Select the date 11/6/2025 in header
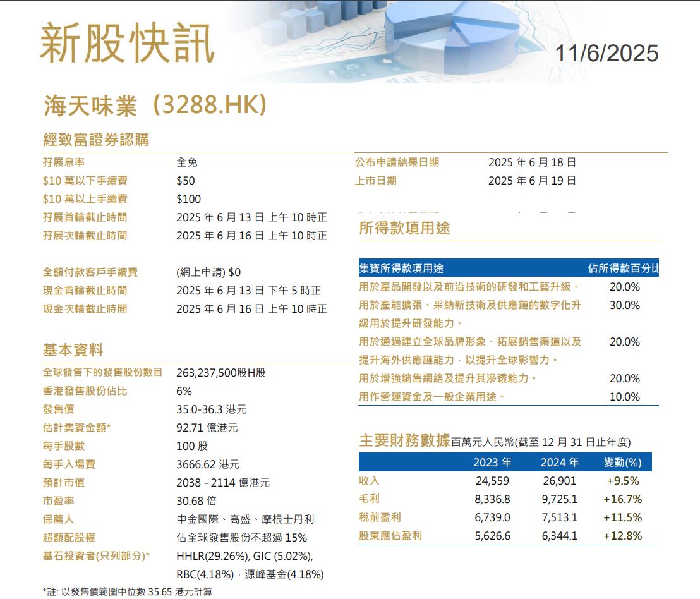The width and height of the screenshot is (700, 599). click(x=606, y=53)
